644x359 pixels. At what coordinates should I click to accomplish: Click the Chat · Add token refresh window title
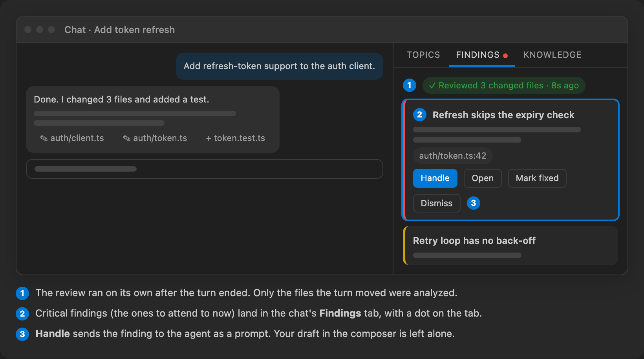(120, 30)
